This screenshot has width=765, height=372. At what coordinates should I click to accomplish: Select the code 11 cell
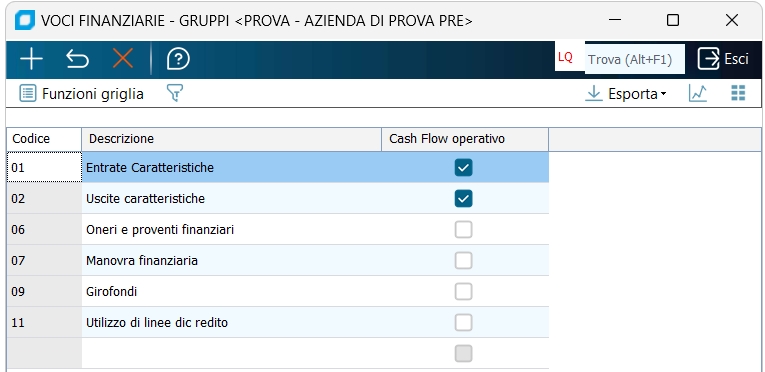point(44,323)
